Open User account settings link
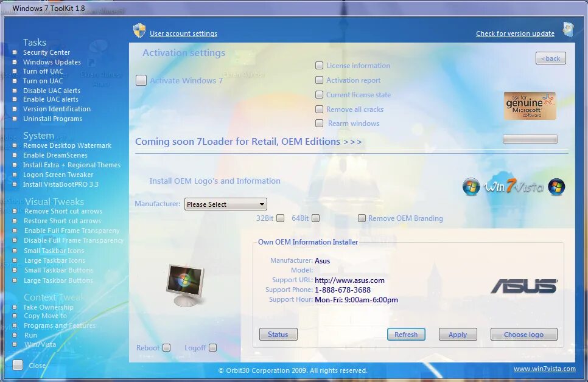Viewport: 588px width, 382px height. (x=183, y=33)
